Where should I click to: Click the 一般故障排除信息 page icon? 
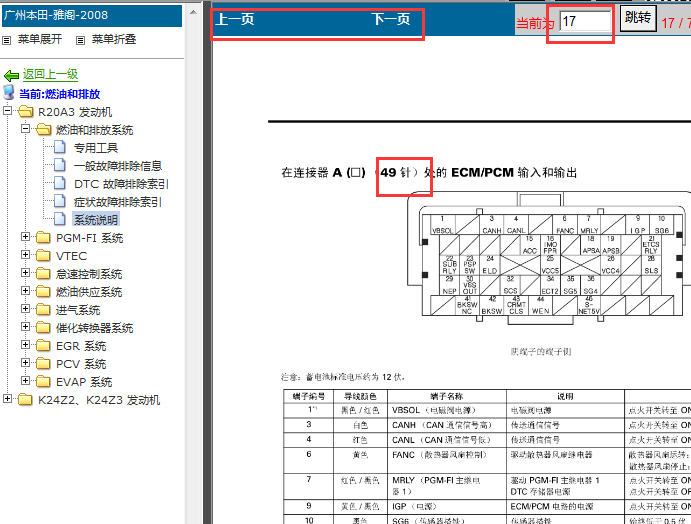(x=60, y=165)
